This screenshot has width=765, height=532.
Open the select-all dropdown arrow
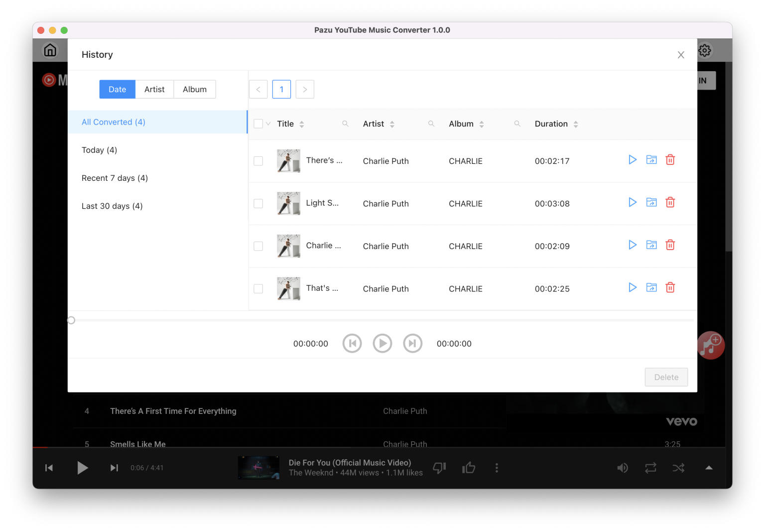(267, 124)
